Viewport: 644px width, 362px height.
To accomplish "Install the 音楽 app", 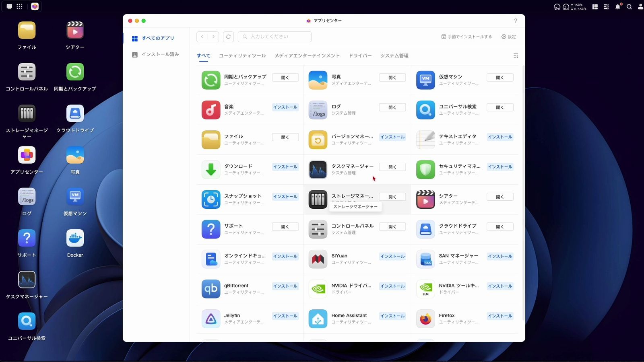I will click(x=285, y=107).
